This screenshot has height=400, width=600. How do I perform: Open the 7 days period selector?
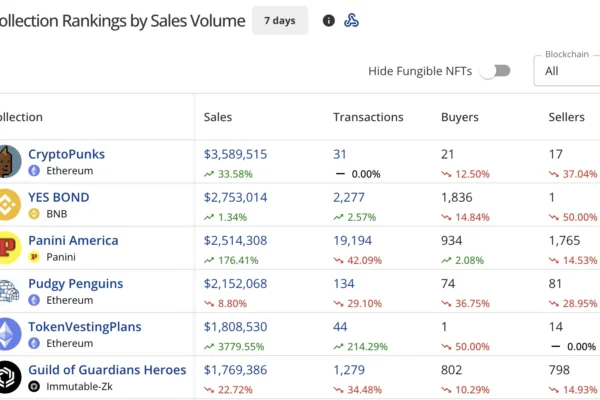(280, 20)
